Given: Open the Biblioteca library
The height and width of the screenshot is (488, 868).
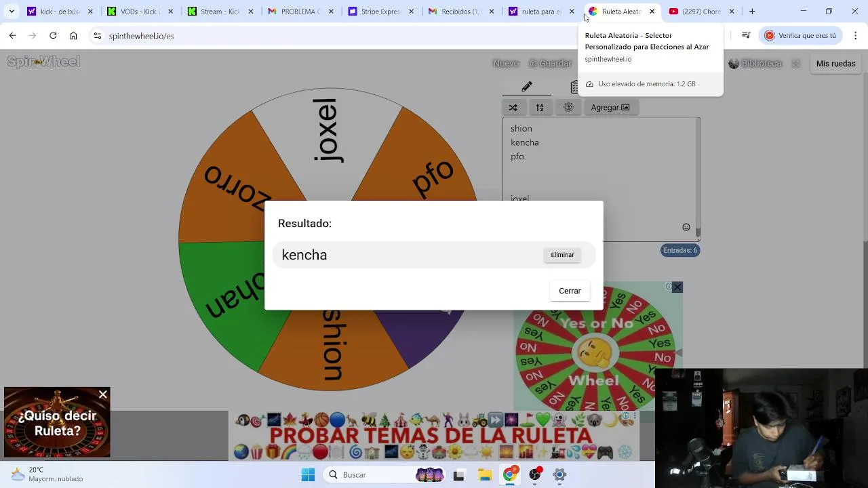Looking at the screenshot, I should tap(755, 63).
